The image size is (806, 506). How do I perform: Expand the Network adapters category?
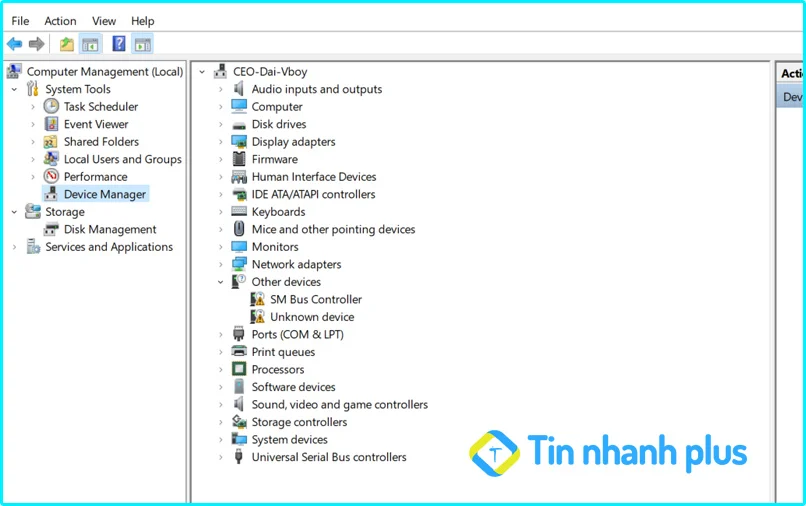[221, 265]
